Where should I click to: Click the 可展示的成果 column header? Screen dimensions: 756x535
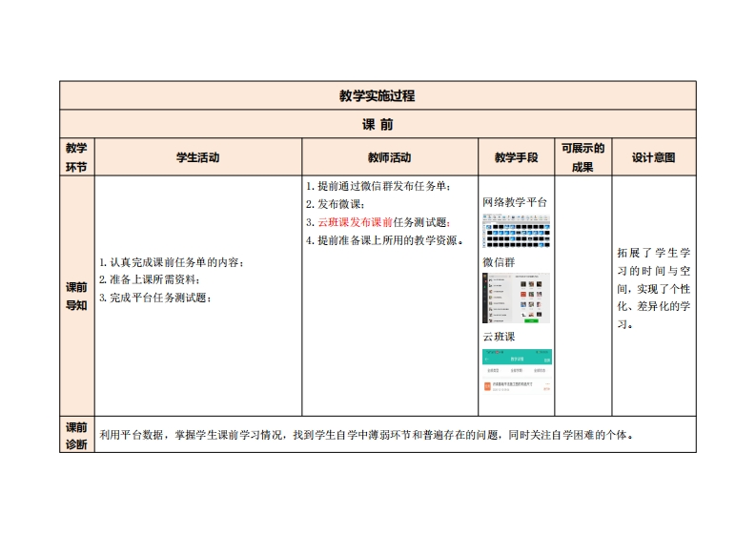582,157
